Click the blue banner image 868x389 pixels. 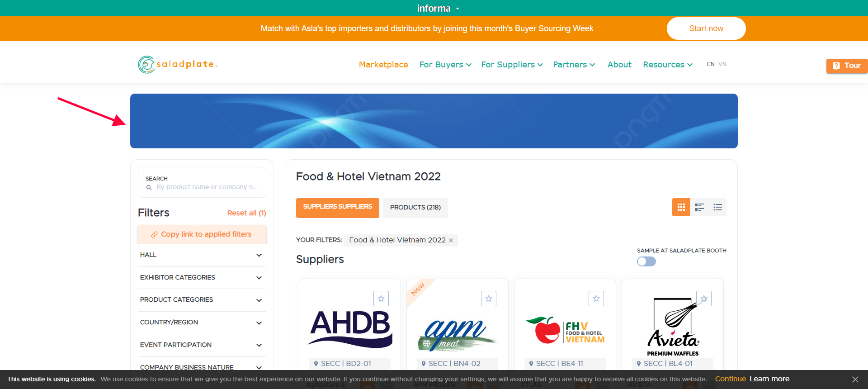pyautogui.click(x=434, y=121)
